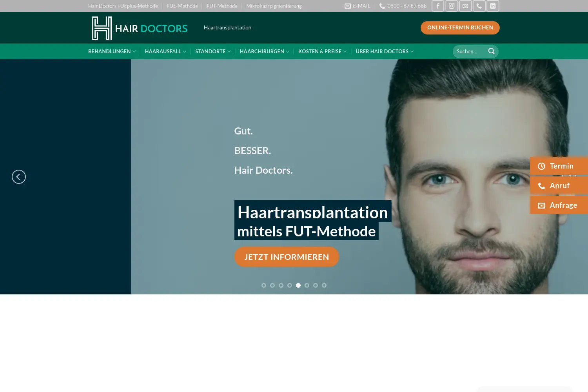Expand the Standorte dropdown menu
The width and height of the screenshot is (588, 392).
pos(213,51)
